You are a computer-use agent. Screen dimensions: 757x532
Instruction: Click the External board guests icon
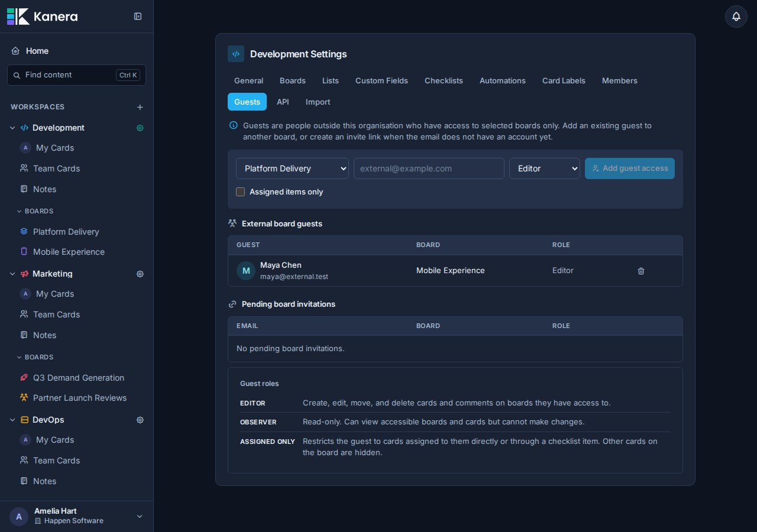[232, 223]
